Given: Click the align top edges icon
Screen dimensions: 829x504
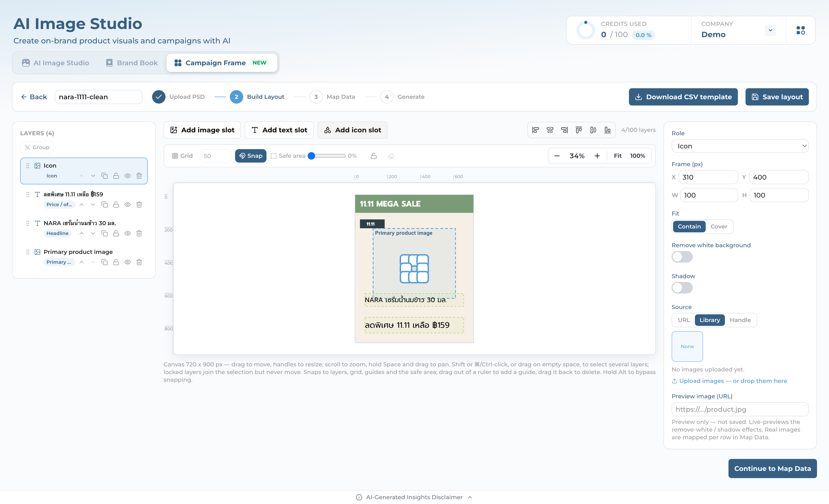Looking at the screenshot, I should pos(579,130).
